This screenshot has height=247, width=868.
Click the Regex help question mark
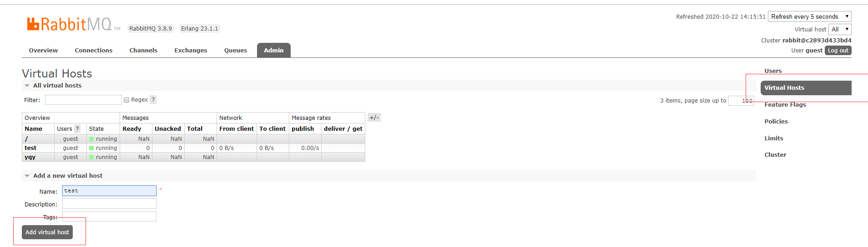[x=153, y=100]
